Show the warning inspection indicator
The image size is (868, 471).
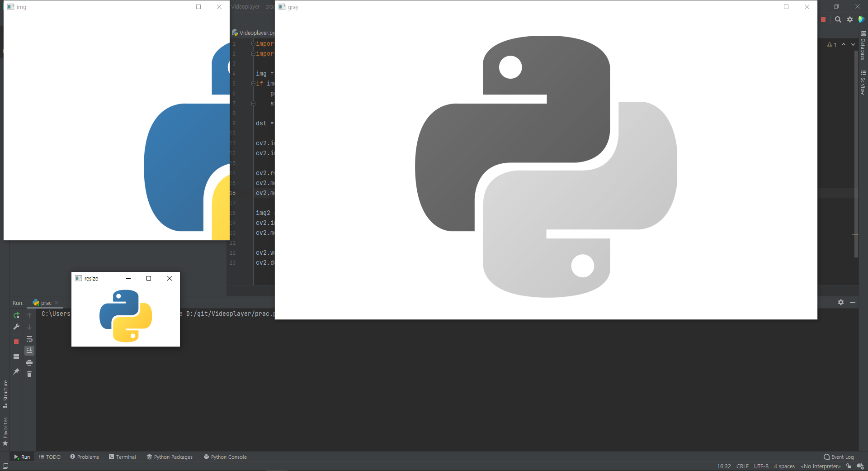pyautogui.click(x=832, y=45)
